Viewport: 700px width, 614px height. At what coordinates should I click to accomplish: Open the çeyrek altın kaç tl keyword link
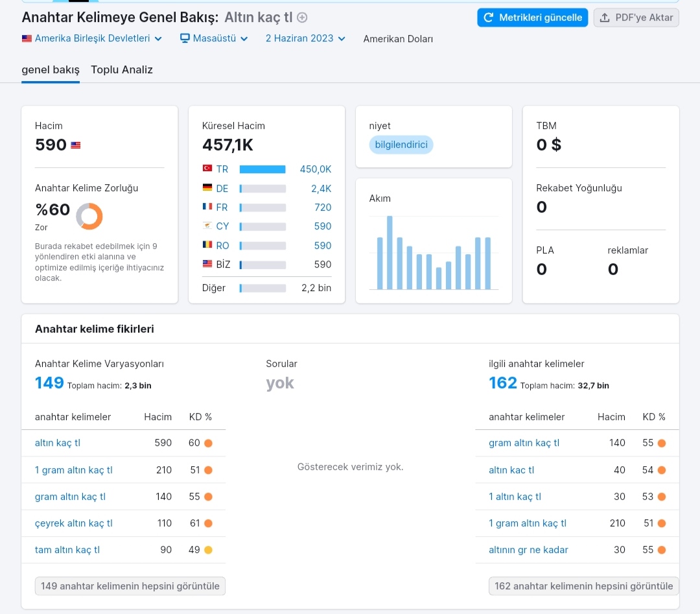tap(74, 523)
